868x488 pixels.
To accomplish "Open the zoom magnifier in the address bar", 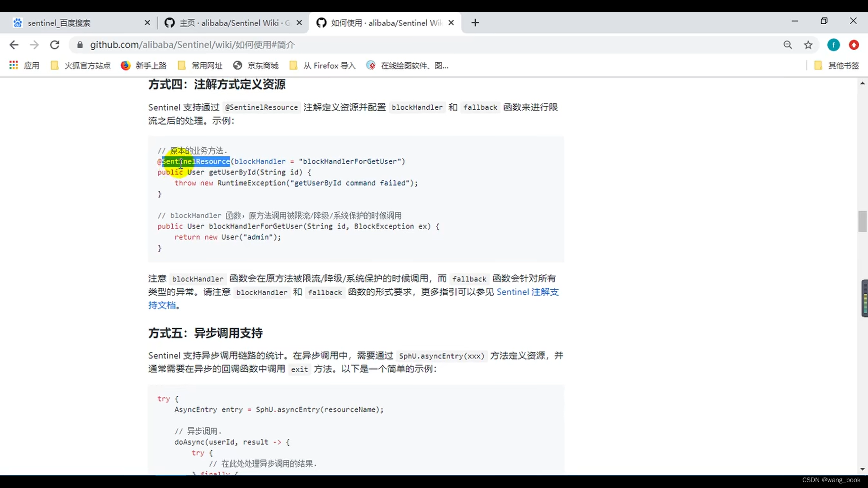I will (788, 45).
